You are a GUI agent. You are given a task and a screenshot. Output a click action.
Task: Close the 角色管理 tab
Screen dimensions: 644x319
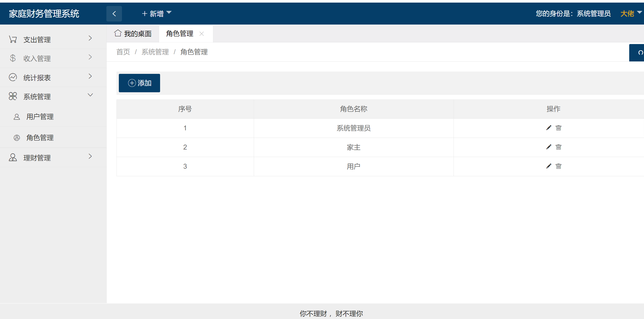[202, 34]
